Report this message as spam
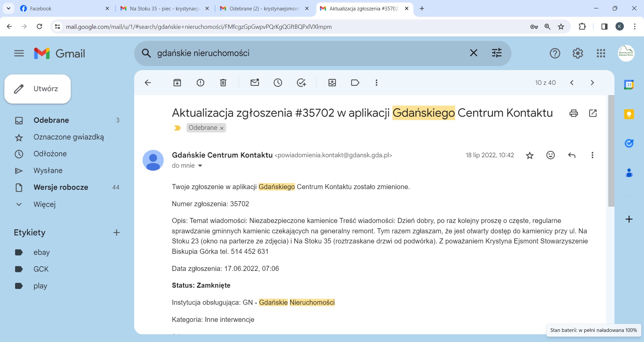 point(200,83)
